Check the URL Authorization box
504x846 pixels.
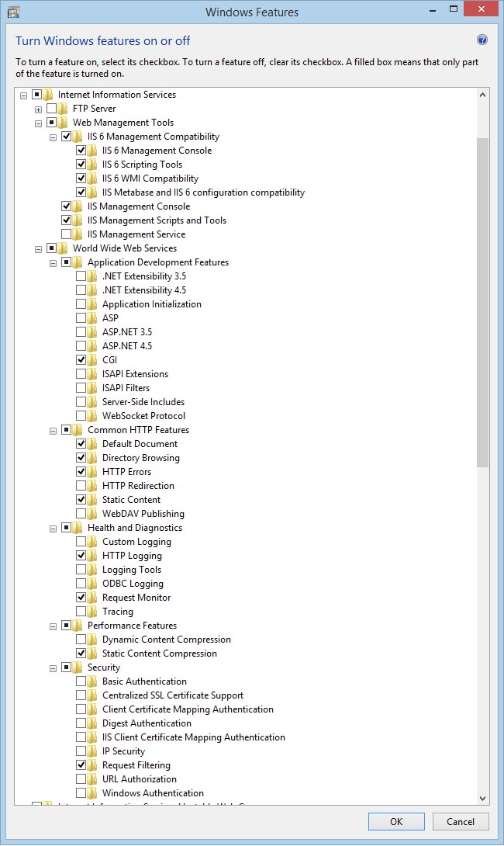pos(81,779)
